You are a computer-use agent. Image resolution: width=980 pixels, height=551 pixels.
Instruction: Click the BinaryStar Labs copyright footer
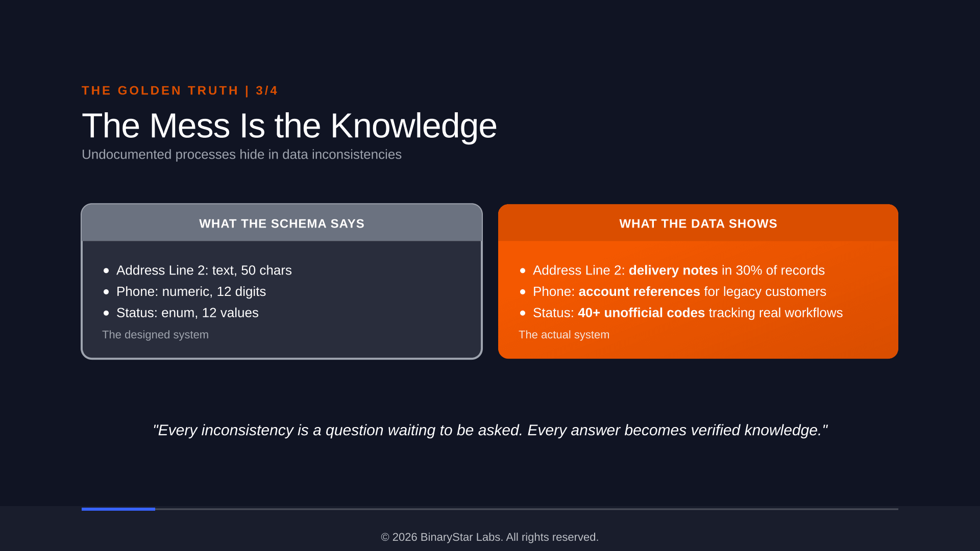[490, 537]
